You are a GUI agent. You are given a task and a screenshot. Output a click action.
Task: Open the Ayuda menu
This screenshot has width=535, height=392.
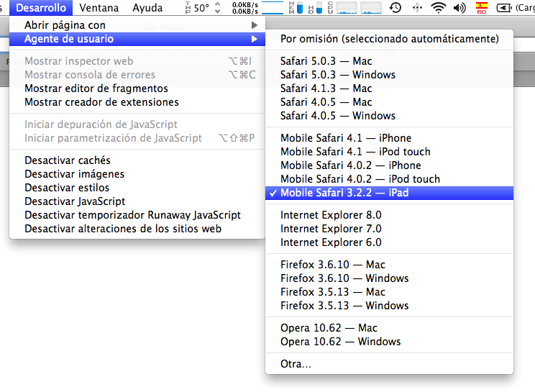147,7
